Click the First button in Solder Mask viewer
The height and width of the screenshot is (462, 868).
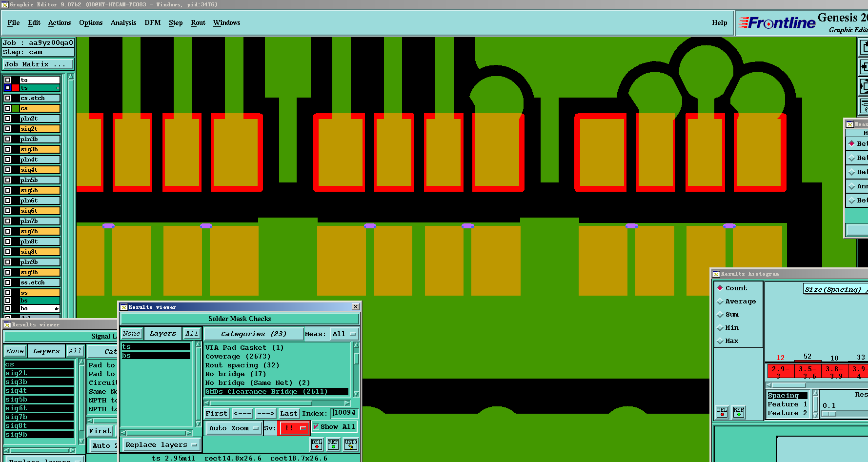pyautogui.click(x=217, y=414)
